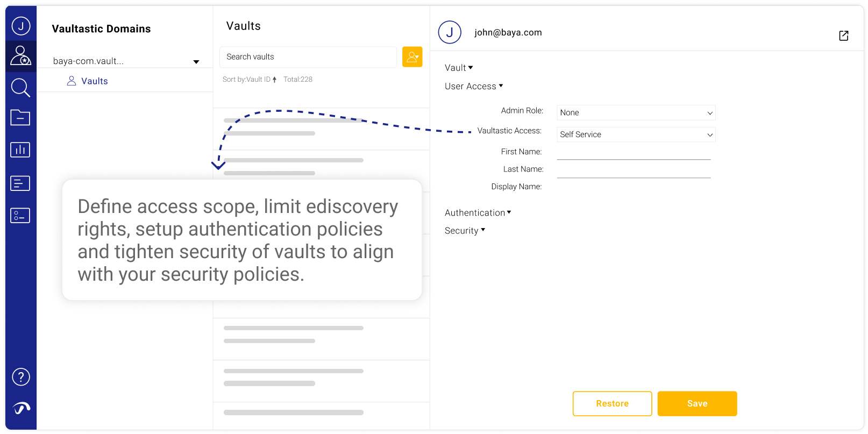Screen dimensions: 868x434
Task: View the reports bar-chart icon in sidebar
Action: click(20, 150)
